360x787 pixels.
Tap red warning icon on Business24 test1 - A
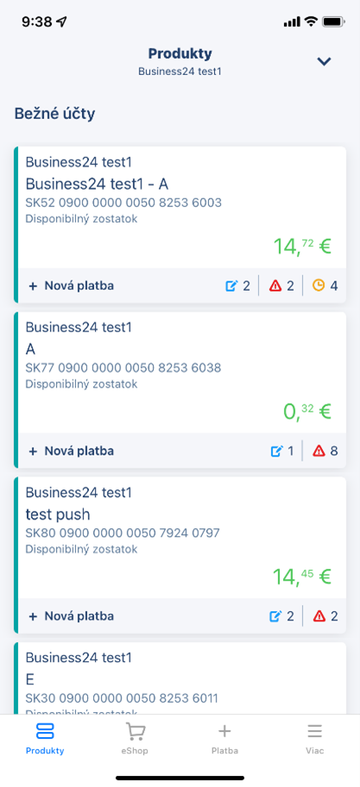tap(275, 286)
